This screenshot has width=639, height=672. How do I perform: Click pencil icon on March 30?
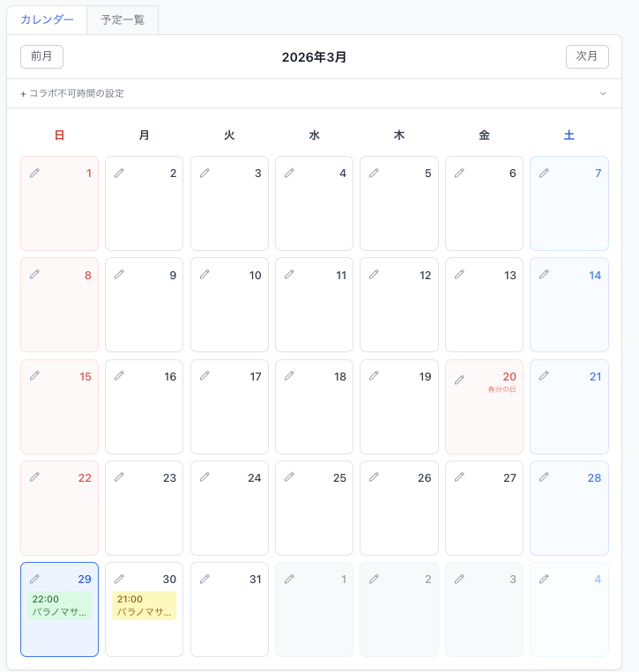119,580
